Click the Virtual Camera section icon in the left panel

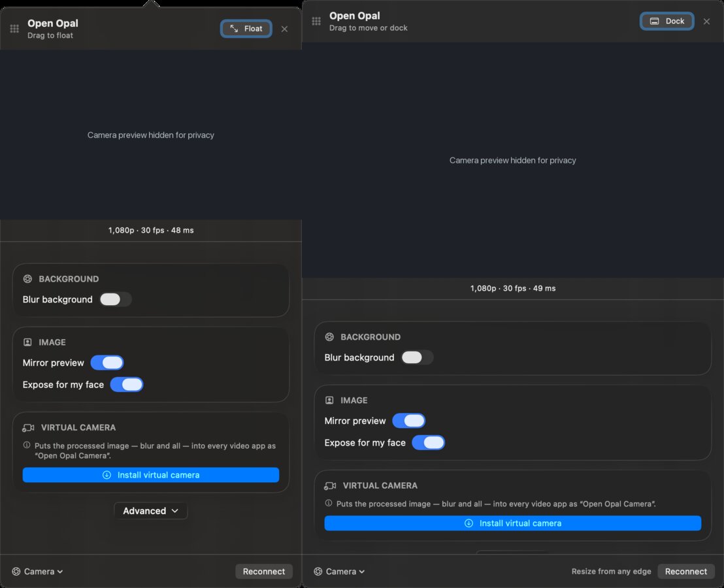28,428
